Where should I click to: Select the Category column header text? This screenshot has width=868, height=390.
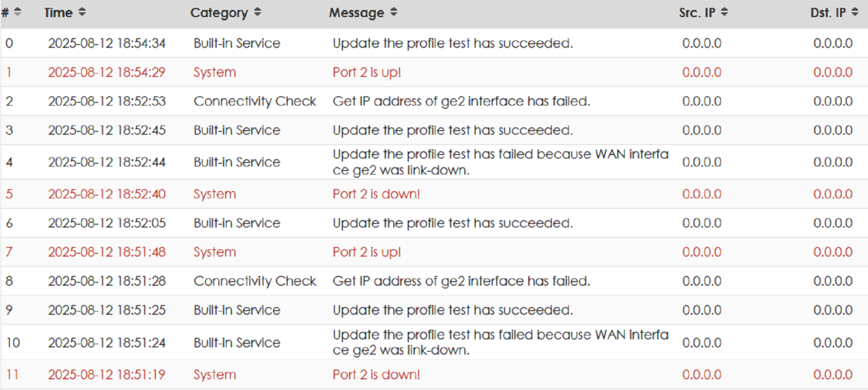click(x=219, y=13)
